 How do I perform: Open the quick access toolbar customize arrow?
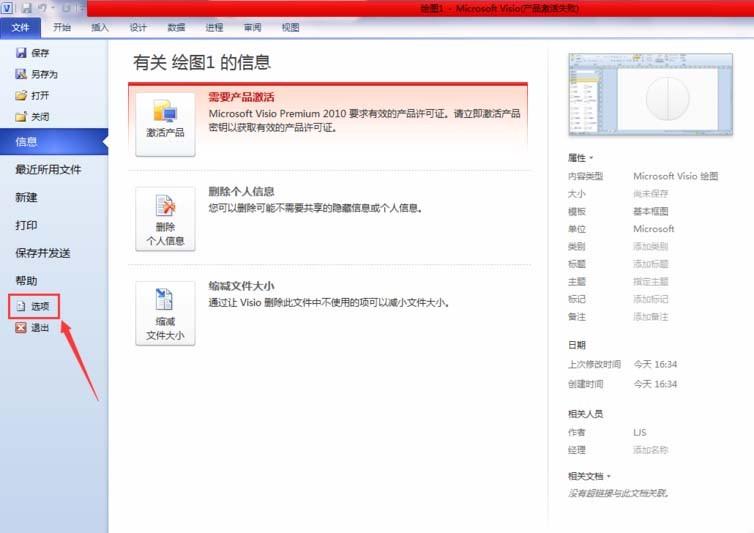pos(82,8)
